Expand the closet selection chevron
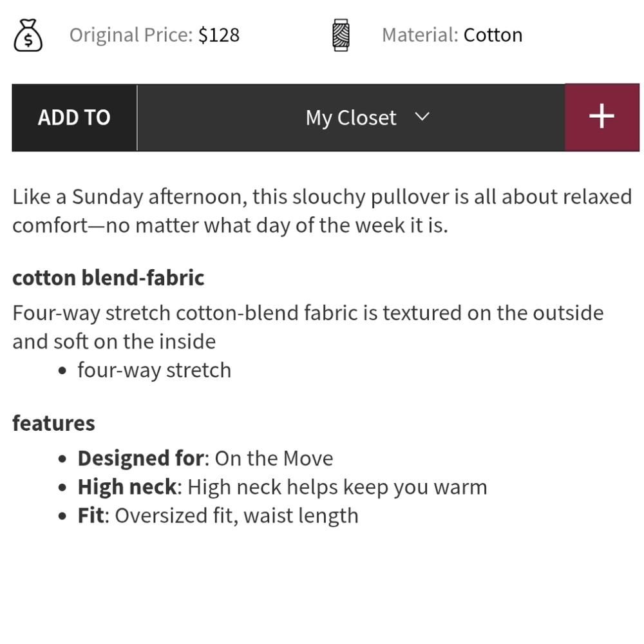This screenshot has height=644, width=644. click(422, 117)
